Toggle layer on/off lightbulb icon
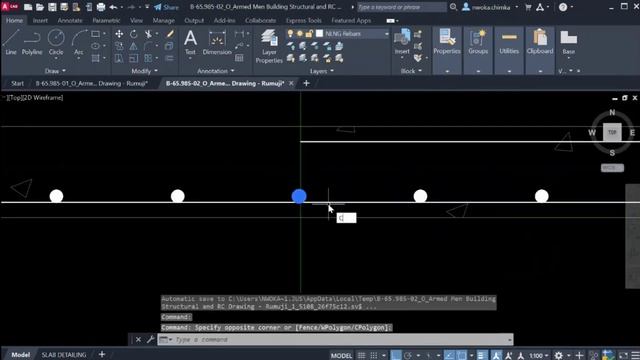The height and width of the screenshot is (360, 640). click(290, 34)
